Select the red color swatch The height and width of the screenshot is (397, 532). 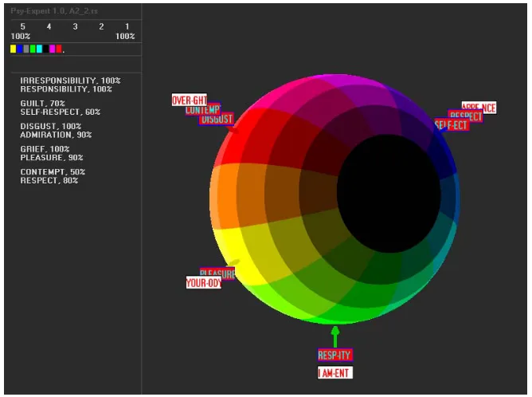(59, 49)
